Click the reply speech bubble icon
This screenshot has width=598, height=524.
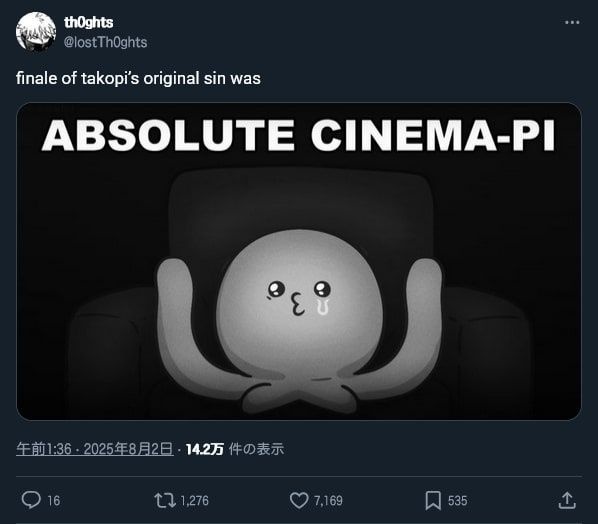coord(31,500)
